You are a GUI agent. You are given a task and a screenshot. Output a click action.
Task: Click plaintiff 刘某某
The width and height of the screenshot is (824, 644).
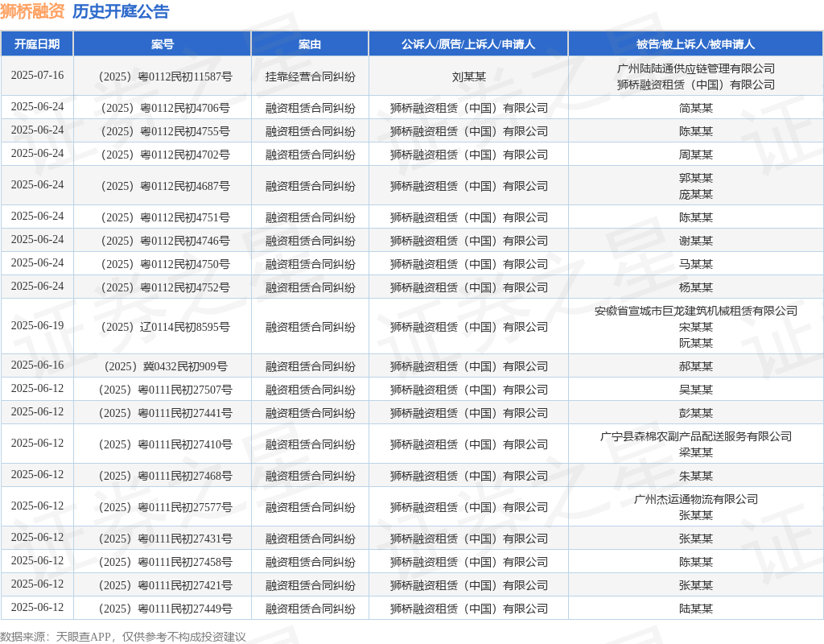click(x=469, y=76)
